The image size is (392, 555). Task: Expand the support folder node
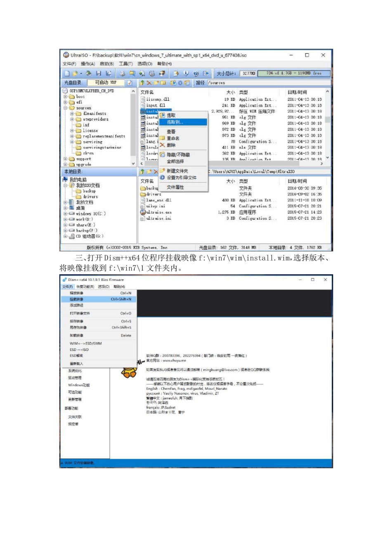pyautogui.click(x=66, y=159)
